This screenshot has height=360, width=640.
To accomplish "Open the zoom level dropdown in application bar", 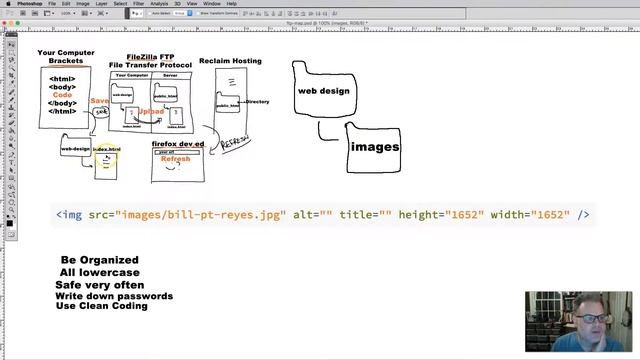I will click(x=68, y=13).
